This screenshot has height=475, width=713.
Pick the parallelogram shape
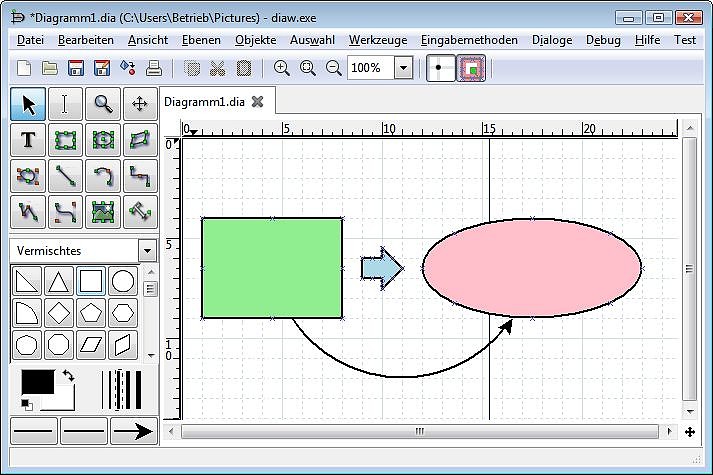(x=91, y=345)
